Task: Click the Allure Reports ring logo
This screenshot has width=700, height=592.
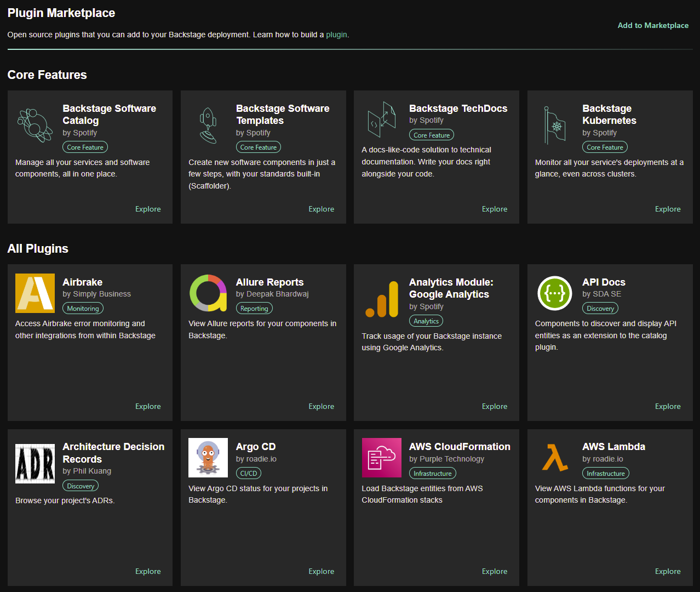Action: 208,293
